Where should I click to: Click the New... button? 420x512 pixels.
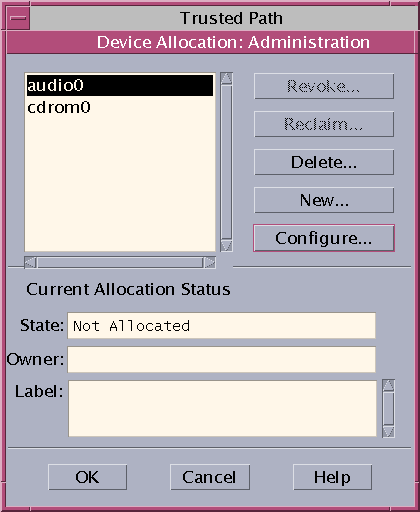tap(324, 200)
